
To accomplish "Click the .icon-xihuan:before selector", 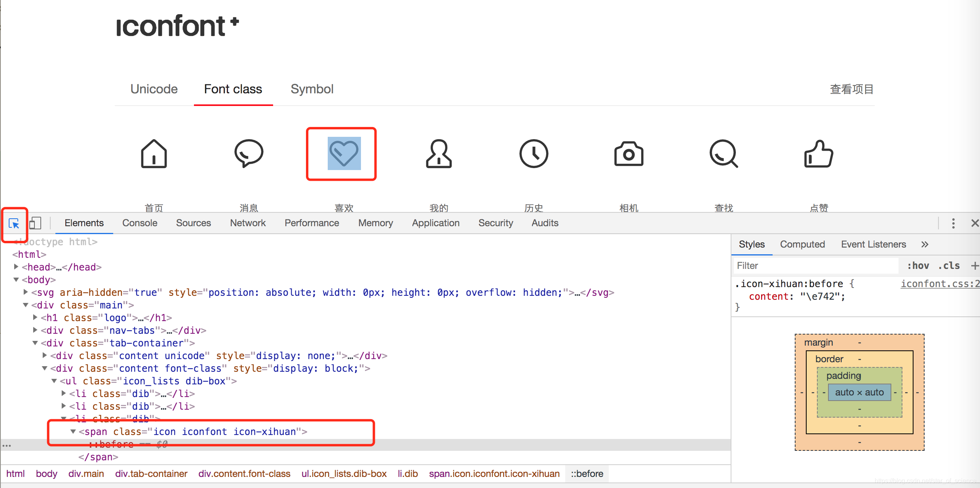I will (x=789, y=284).
